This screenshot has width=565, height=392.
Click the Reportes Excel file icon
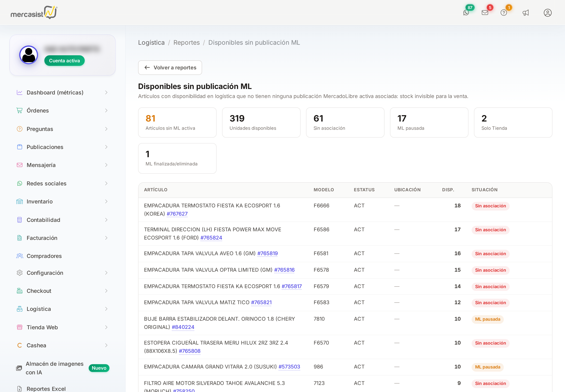(19, 389)
